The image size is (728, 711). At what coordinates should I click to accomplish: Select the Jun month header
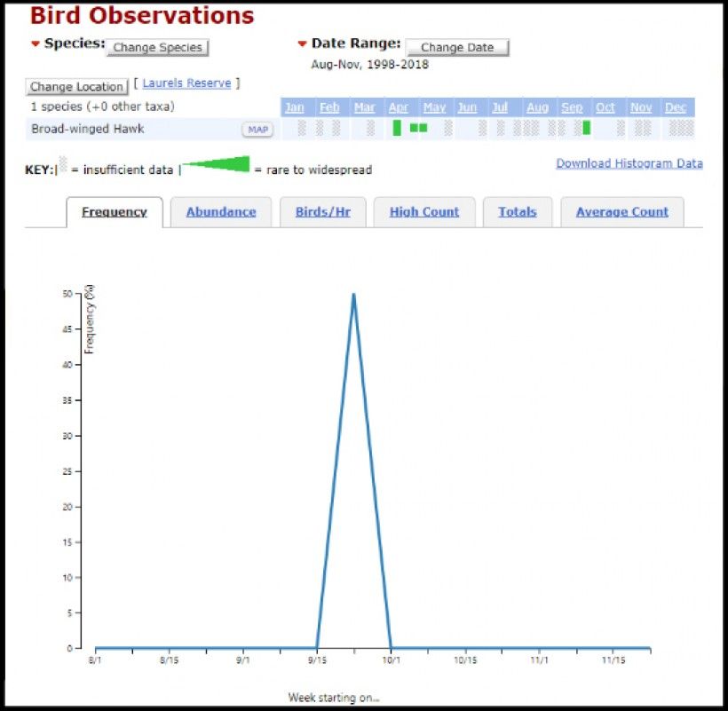coord(467,107)
